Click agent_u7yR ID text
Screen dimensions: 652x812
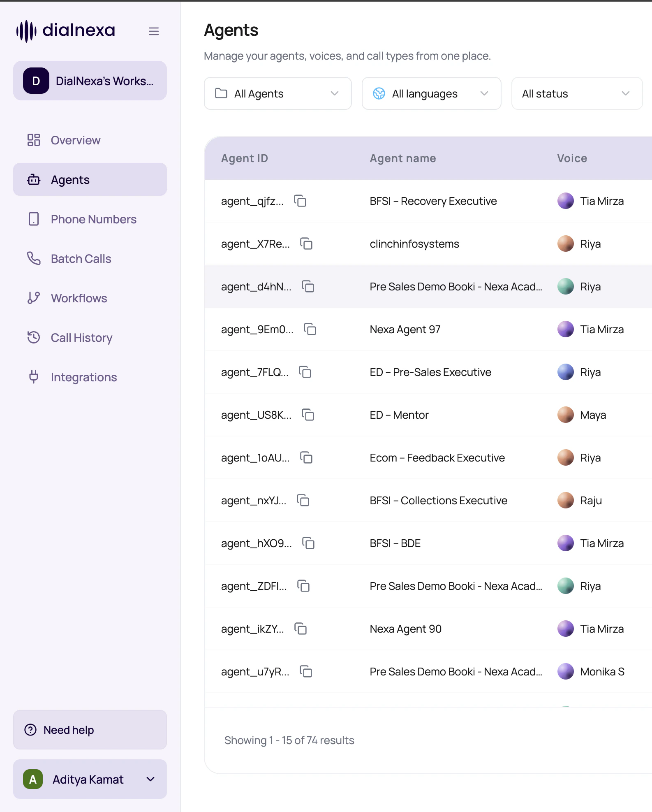click(x=255, y=672)
